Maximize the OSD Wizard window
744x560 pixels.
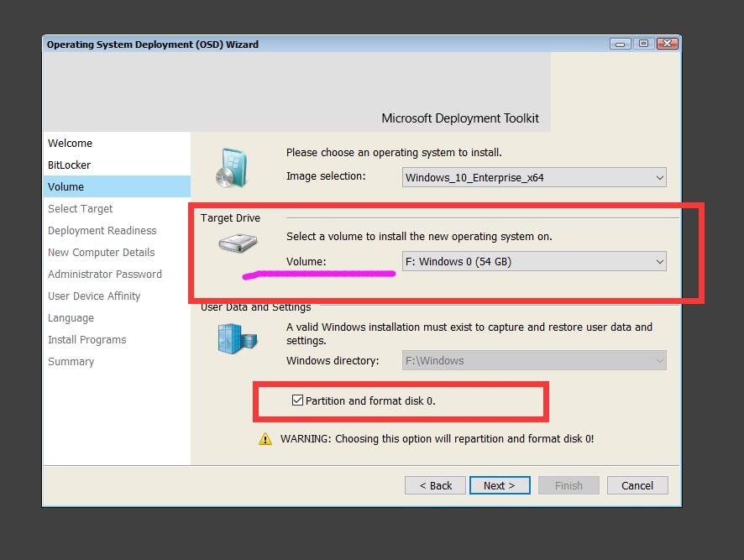pyautogui.click(x=643, y=44)
